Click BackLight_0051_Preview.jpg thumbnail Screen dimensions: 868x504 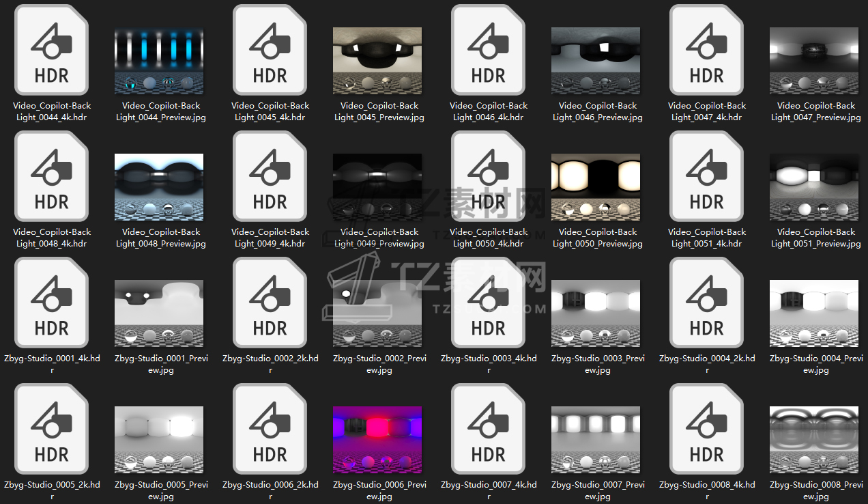(814, 187)
